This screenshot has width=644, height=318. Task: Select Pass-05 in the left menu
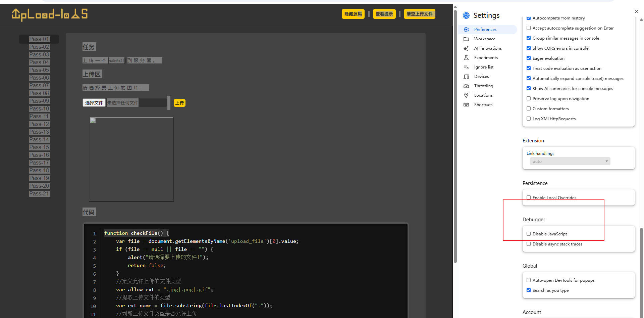coord(39,70)
